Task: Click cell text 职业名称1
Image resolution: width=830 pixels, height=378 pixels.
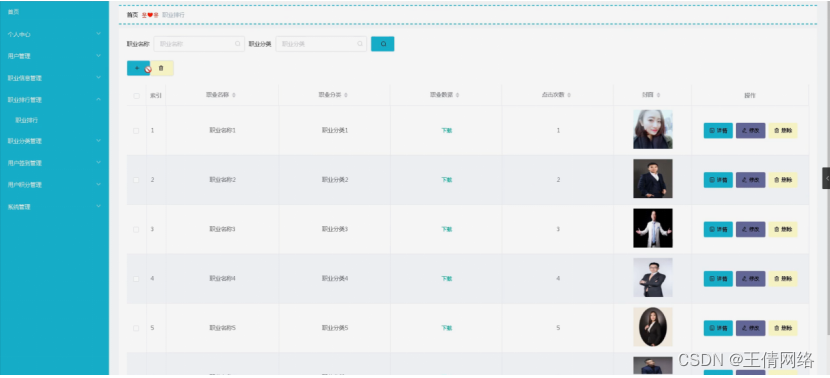Action: click(x=222, y=130)
